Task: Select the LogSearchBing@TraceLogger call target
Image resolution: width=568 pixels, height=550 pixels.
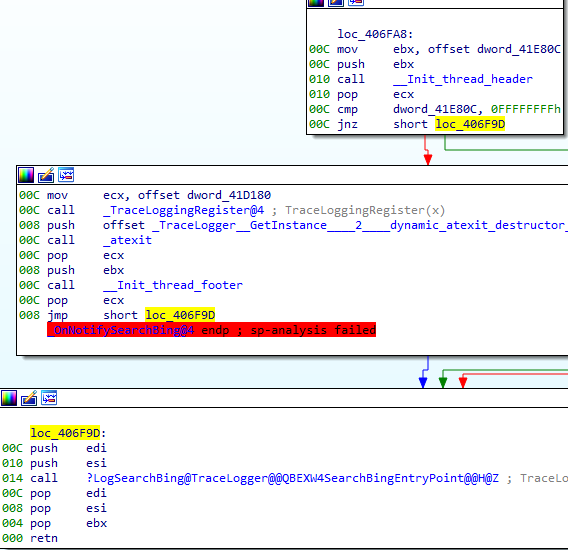Action: click(292, 478)
